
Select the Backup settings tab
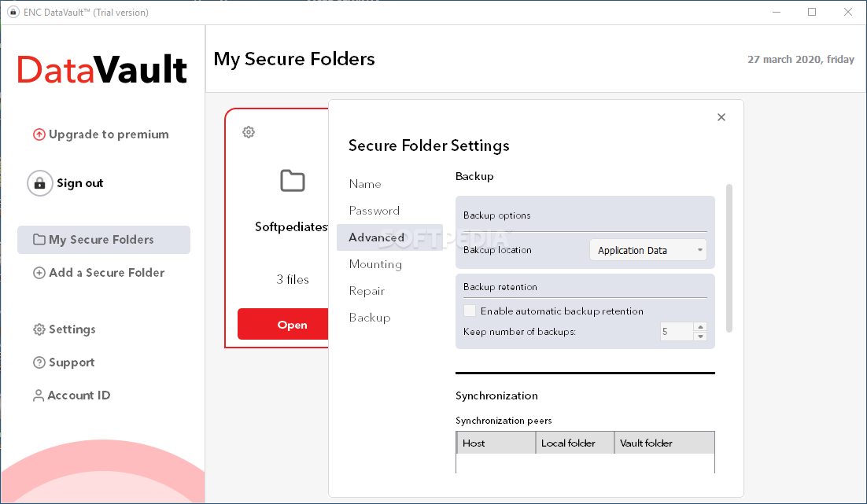370,318
